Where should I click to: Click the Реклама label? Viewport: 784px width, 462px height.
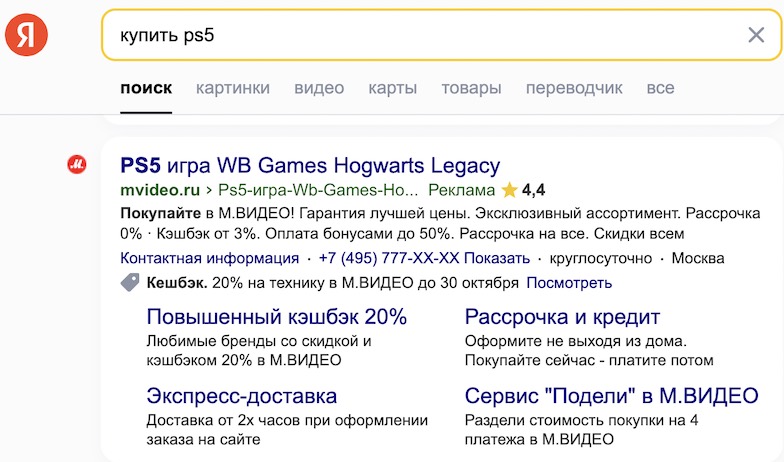tap(462, 190)
